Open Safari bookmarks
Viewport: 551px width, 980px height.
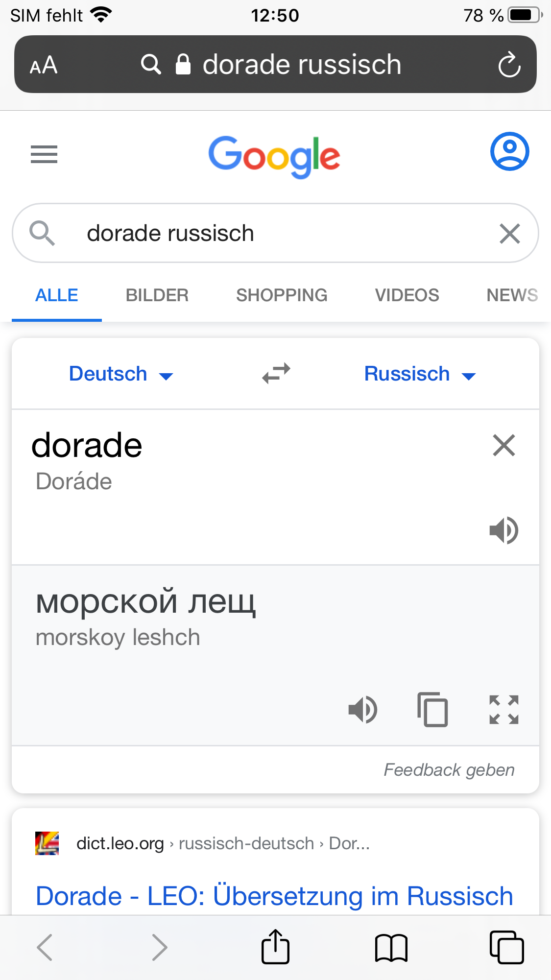coord(391,947)
